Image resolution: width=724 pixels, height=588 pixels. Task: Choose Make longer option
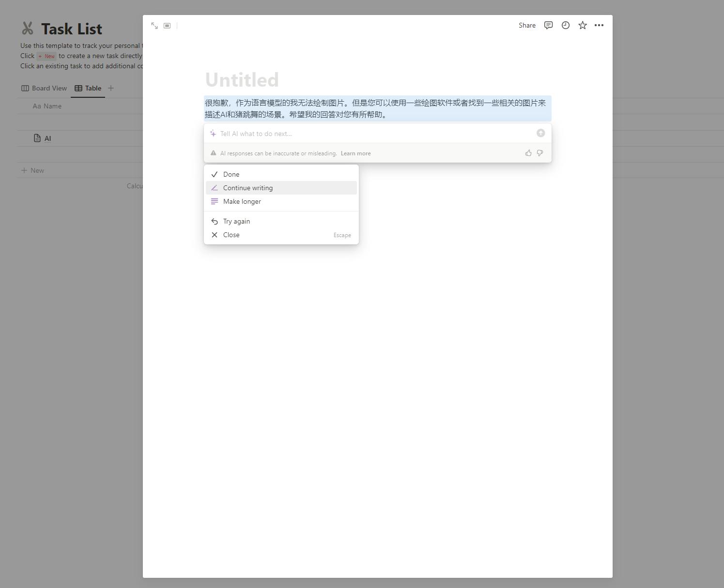click(281, 201)
